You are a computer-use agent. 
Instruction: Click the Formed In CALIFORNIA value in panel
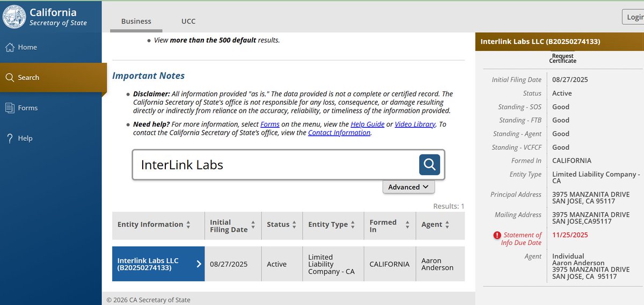pyautogui.click(x=572, y=161)
